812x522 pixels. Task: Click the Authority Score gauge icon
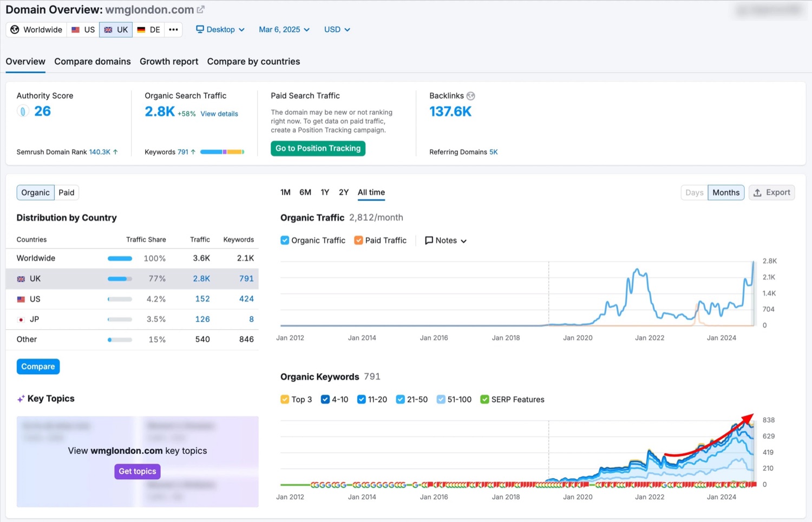tap(22, 112)
